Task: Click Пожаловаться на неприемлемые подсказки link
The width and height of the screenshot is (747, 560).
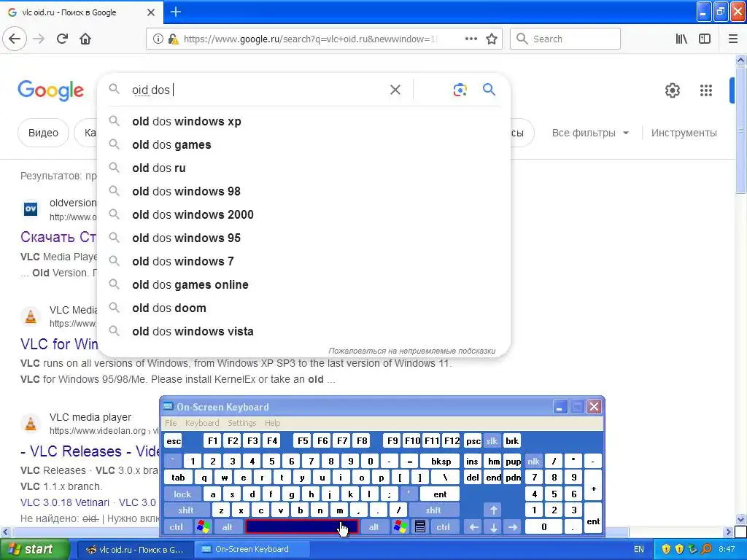Action: (411, 351)
